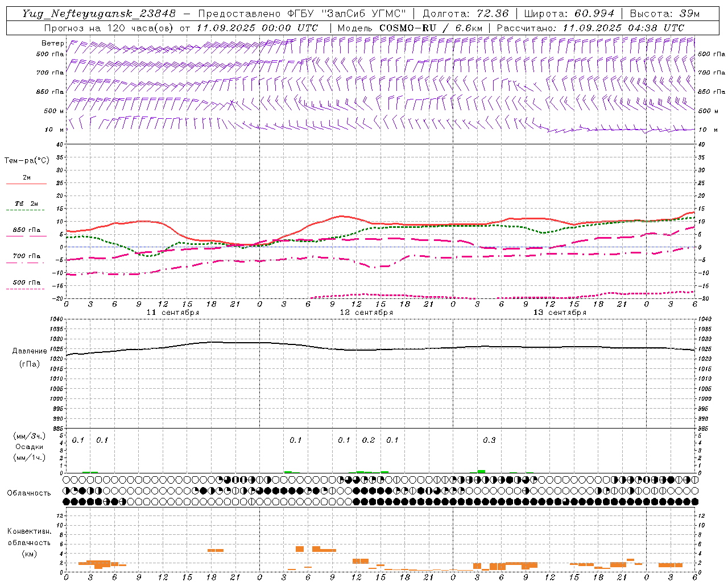Click the solid red 2м legend line sample

coord(26,184)
